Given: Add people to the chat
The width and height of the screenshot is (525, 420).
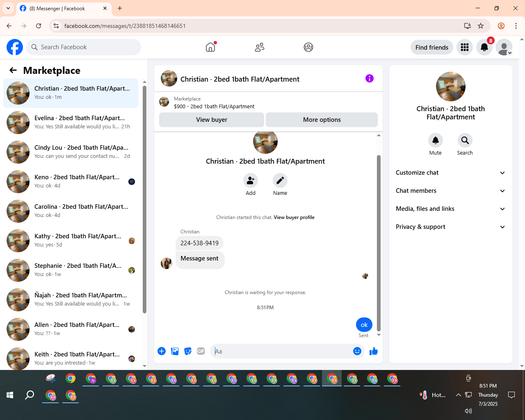Looking at the screenshot, I should 251,180.
